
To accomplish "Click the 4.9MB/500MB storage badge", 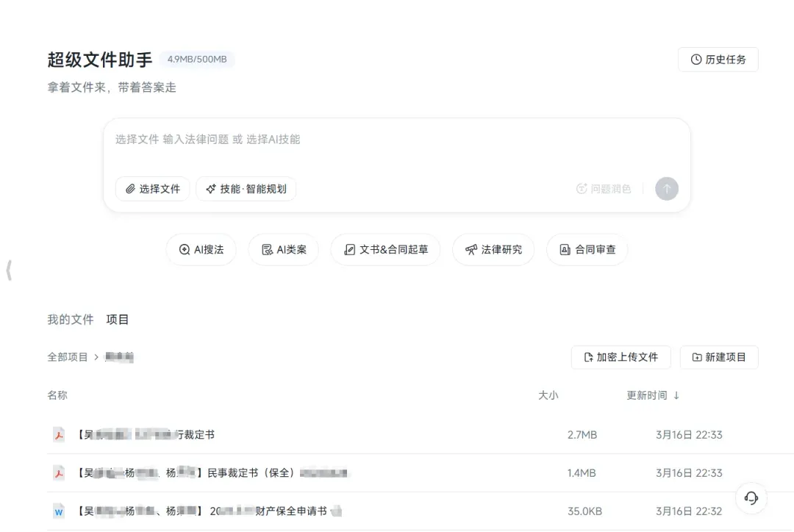I will tap(197, 60).
